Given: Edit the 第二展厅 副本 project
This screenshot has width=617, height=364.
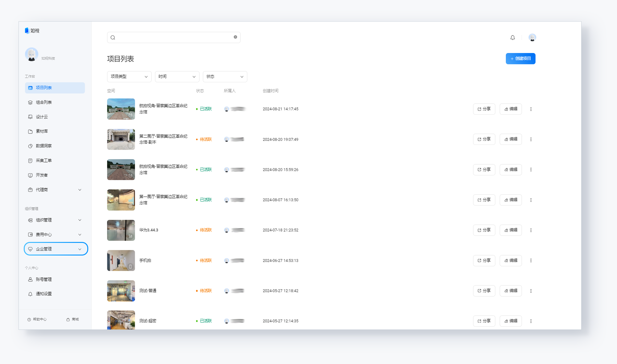Looking at the screenshot, I should point(511,139).
